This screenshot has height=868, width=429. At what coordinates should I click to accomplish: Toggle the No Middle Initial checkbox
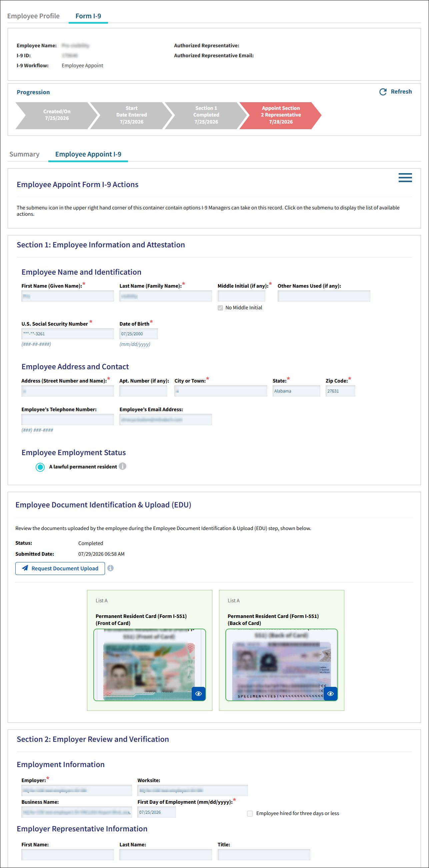coord(220,308)
